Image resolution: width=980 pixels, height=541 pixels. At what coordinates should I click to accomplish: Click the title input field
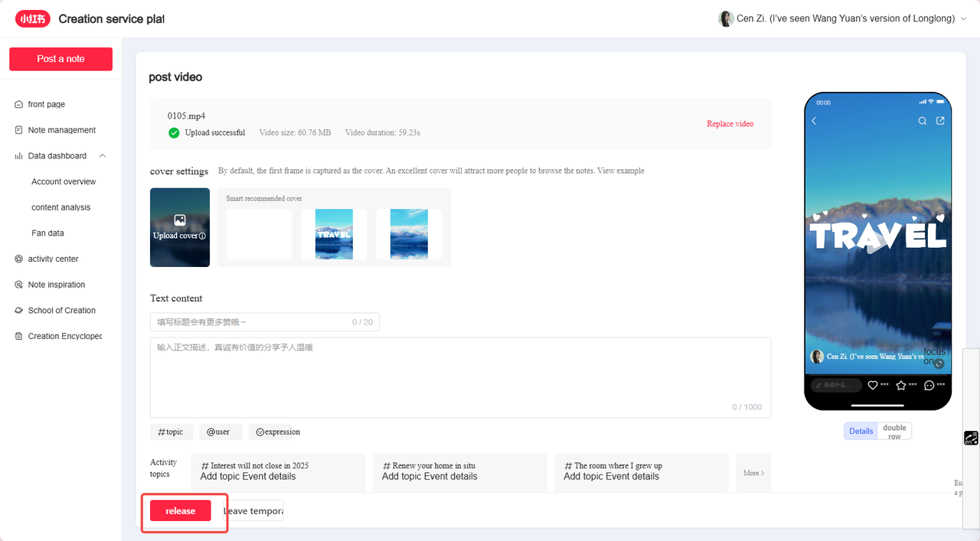point(265,322)
